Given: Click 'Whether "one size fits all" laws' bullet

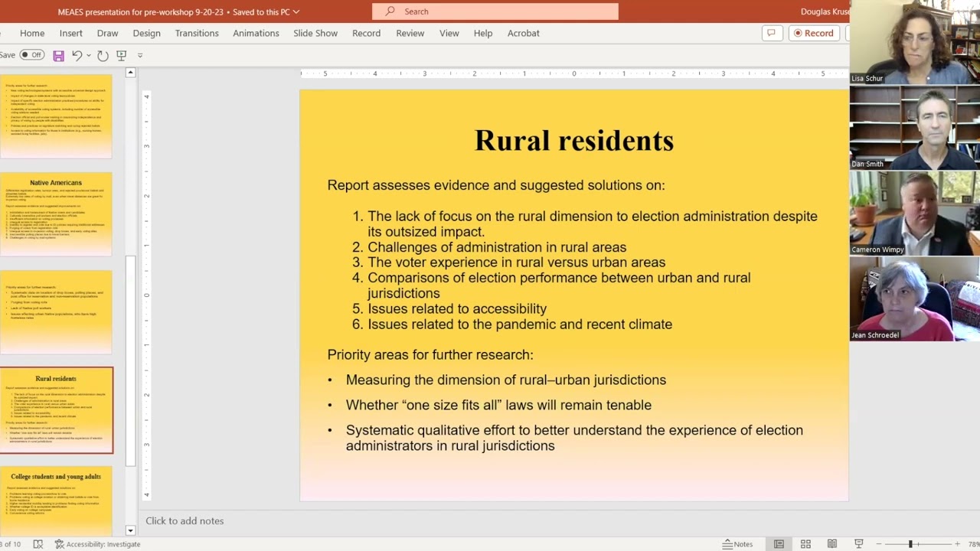Looking at the screenshot, I should (x=498, y=406).
